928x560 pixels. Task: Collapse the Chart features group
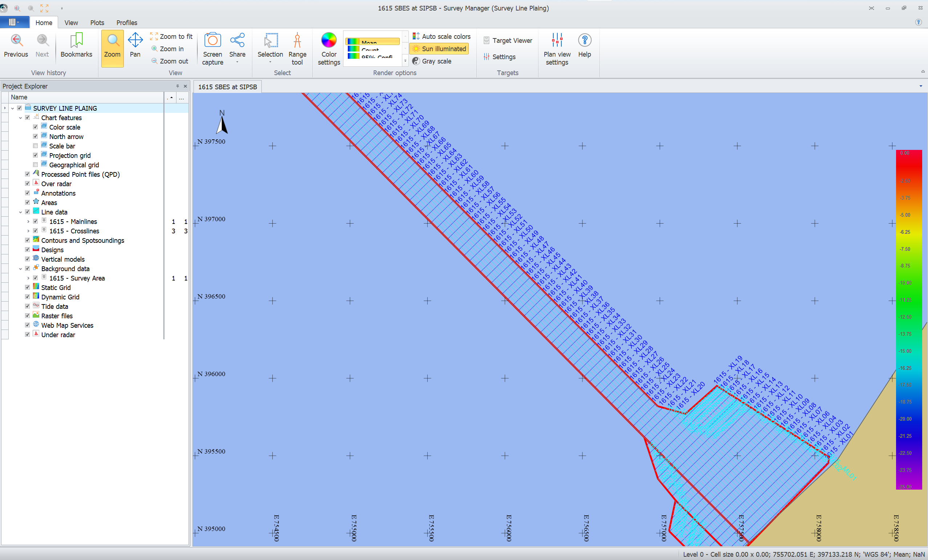[20, 118]
